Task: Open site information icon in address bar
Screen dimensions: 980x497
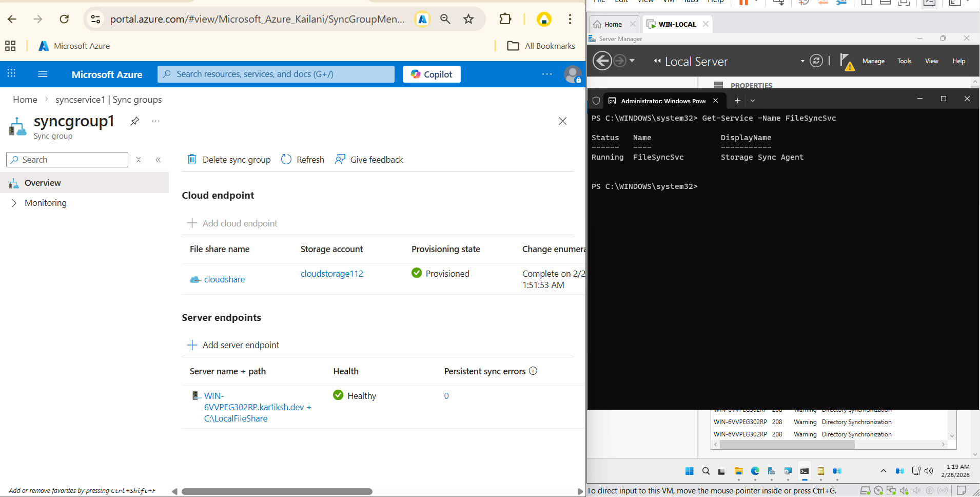Action: coord(95,19)
